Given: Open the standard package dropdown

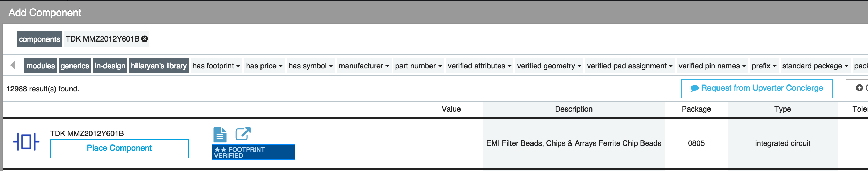Looking at the screenshot, I should point(815,66).
